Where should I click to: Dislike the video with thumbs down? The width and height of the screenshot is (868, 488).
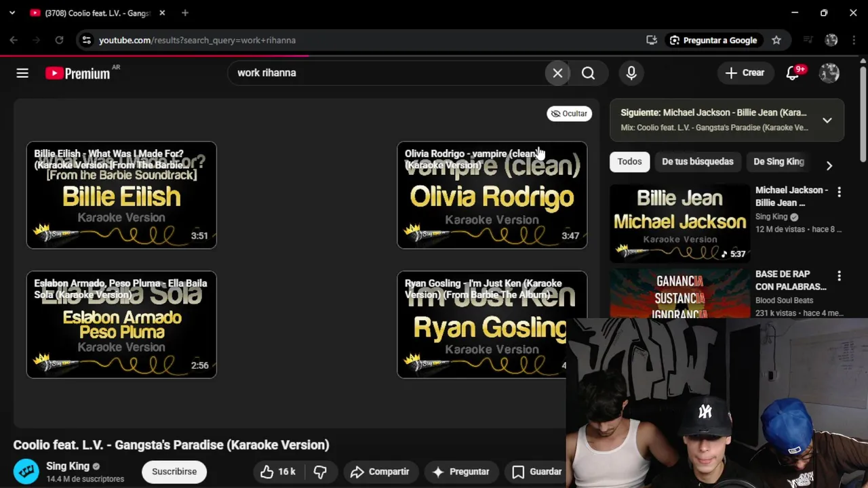pos(320,472)
